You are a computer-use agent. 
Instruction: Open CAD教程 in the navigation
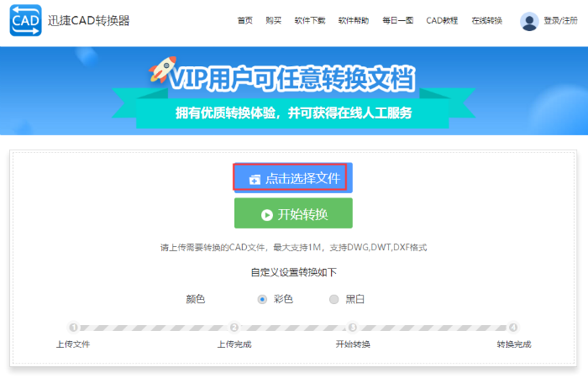pos(442,21)
